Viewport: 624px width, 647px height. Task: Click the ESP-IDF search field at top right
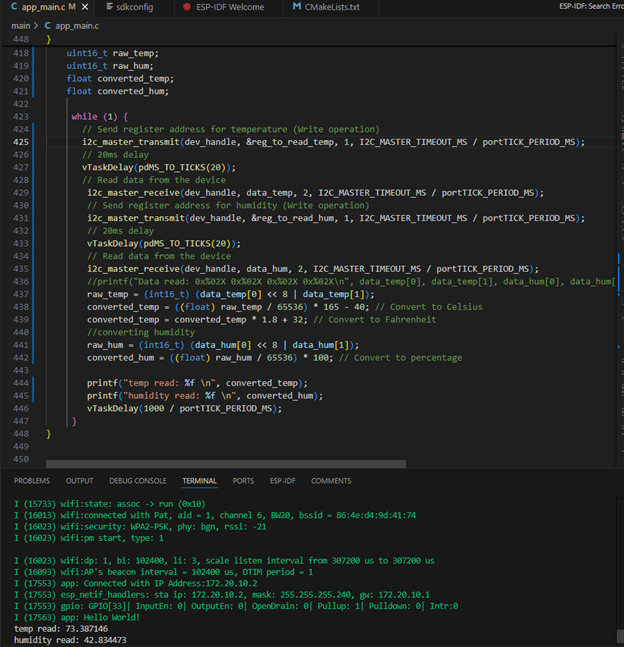(x=590, y=7)
